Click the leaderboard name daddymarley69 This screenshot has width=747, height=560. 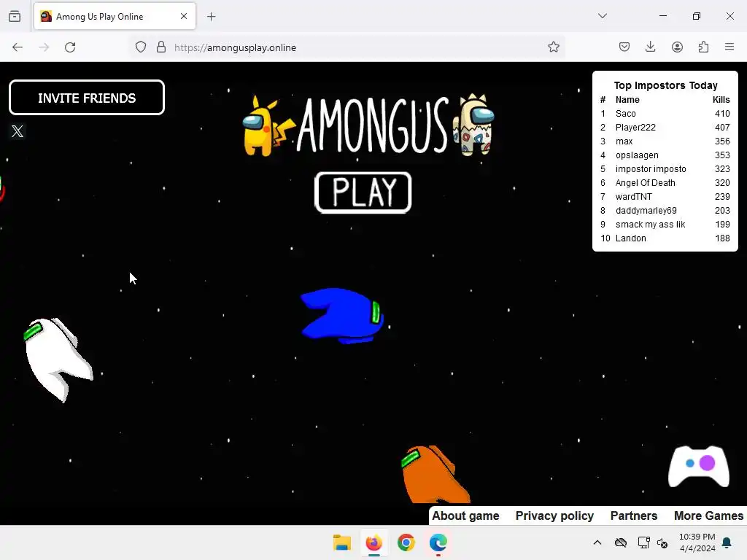(x=646, y=210)
